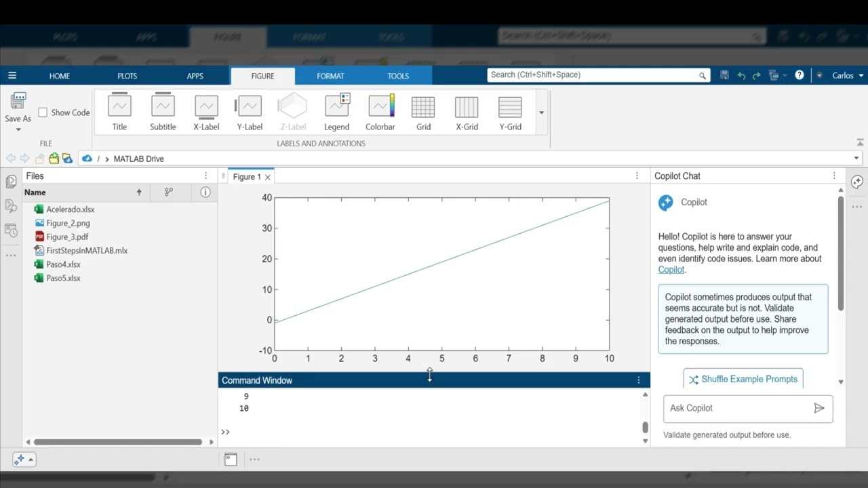Switch to the TOOLS tab
Viewport: 868px width, 488px height.
click(398, 76)
